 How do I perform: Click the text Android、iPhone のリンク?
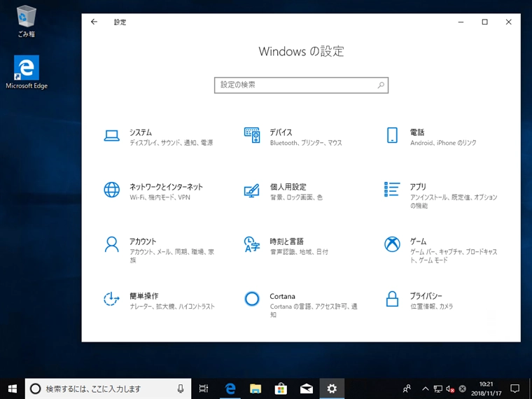(x=443, y=143)
